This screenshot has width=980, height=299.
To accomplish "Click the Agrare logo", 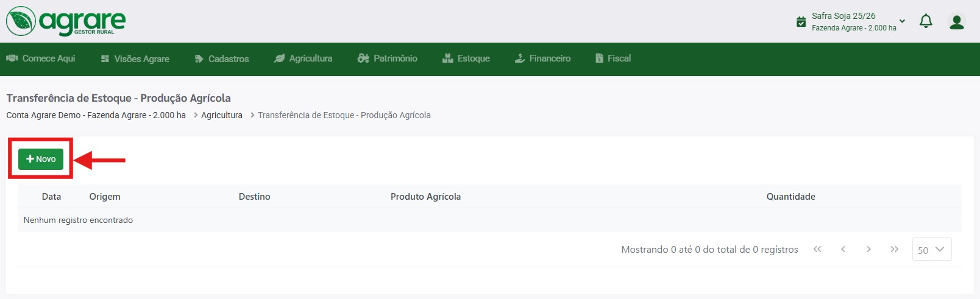I will pyautogui.click(x=66, y=21).
